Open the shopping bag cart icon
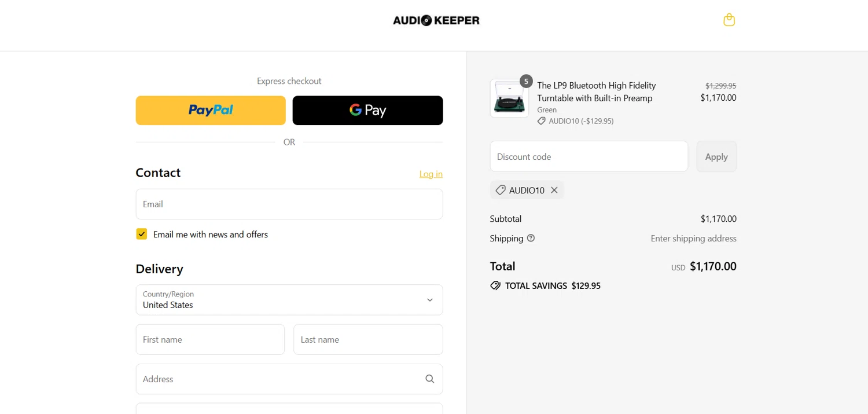 (729, 20)
